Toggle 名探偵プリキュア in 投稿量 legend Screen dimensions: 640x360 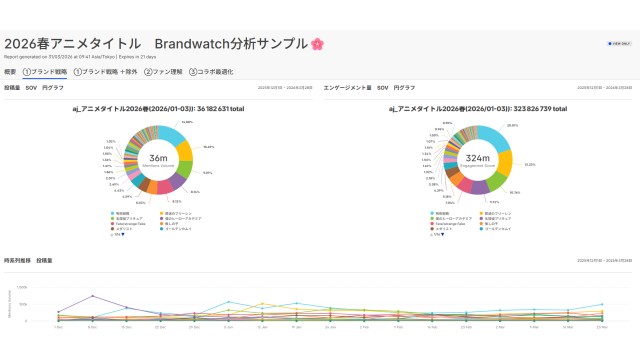tap(126, 219)
